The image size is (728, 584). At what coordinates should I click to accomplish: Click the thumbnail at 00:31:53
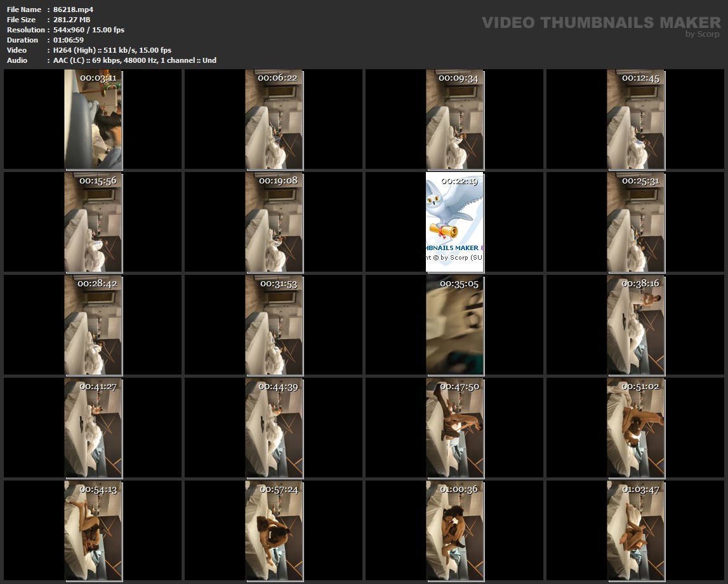274,325
